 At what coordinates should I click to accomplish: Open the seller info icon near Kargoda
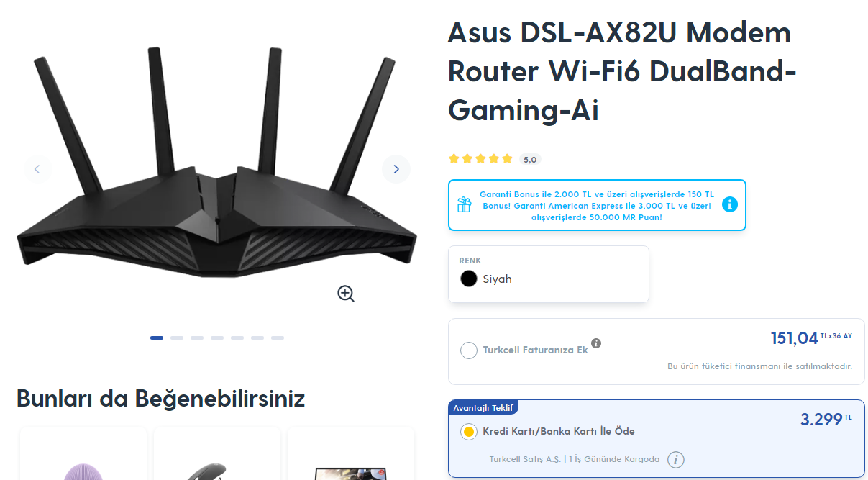pyautogui.click(x=675, y=459)
